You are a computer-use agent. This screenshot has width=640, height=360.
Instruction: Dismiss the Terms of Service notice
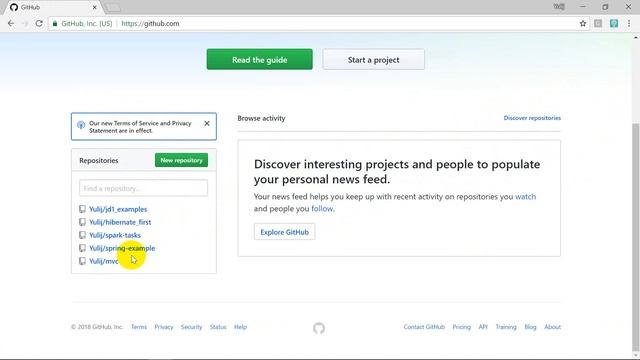(207, 123)
